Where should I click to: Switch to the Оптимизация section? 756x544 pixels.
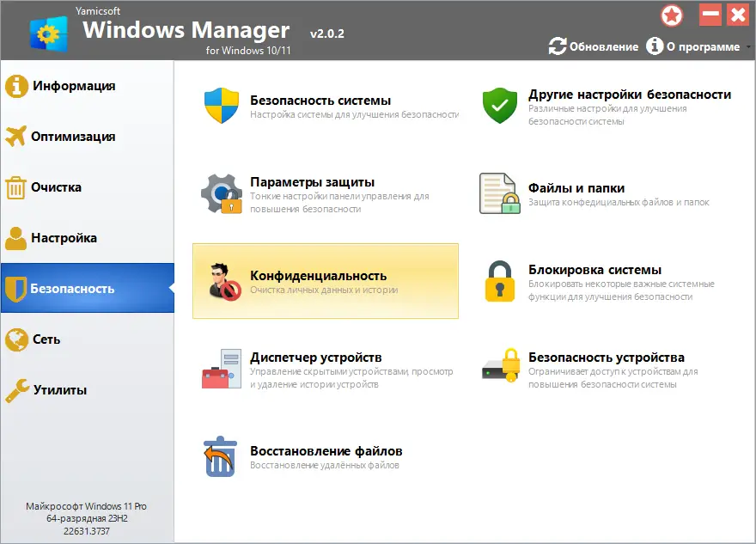click(x=73, y=137)
